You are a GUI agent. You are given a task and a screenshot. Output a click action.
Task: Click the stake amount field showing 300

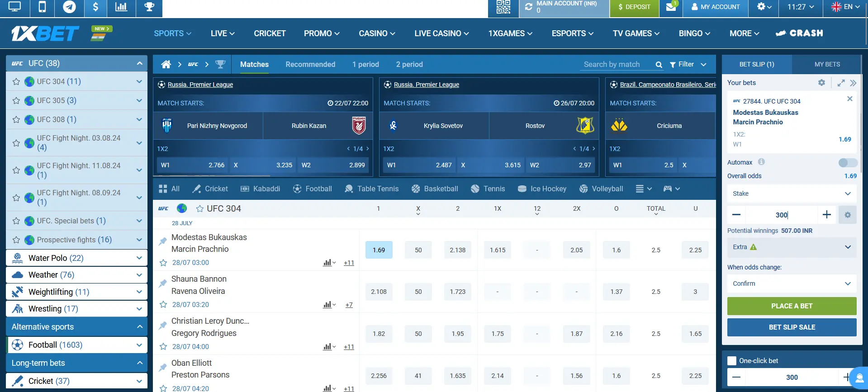click(x=782, y=215)
